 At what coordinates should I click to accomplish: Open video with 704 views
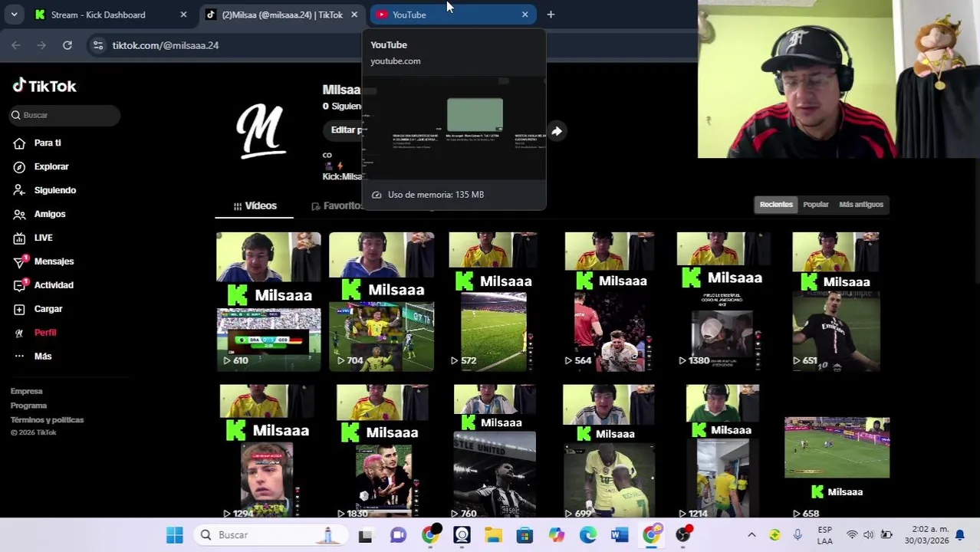pos(381,302)
